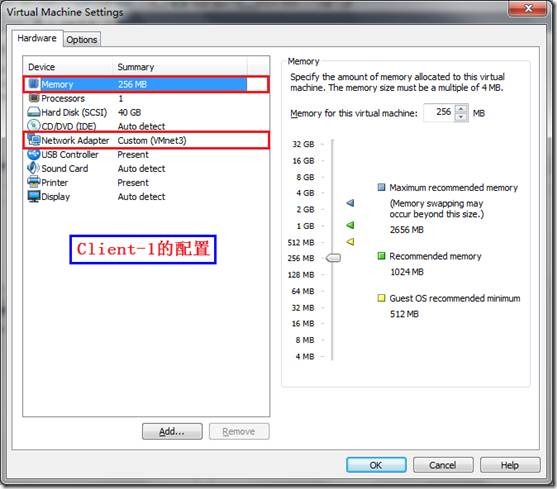Click the 32 GB slider scale label
This screenshot has width=557, height=489.
(303, 144)
